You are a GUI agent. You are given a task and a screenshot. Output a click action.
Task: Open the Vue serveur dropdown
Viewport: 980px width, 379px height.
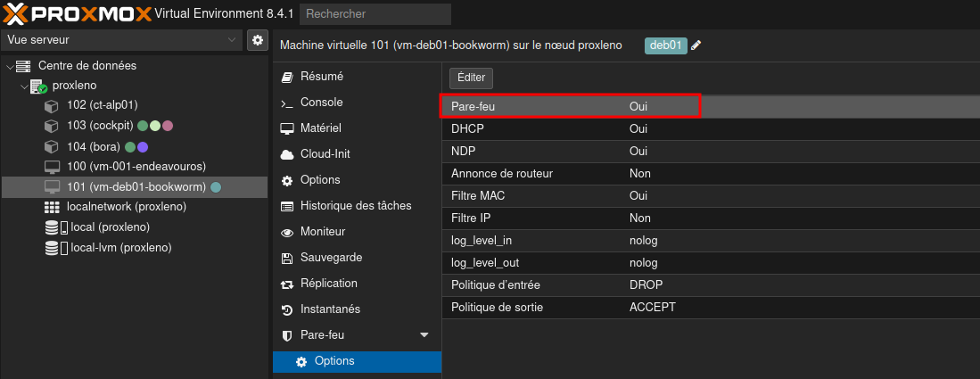[122, 40]
